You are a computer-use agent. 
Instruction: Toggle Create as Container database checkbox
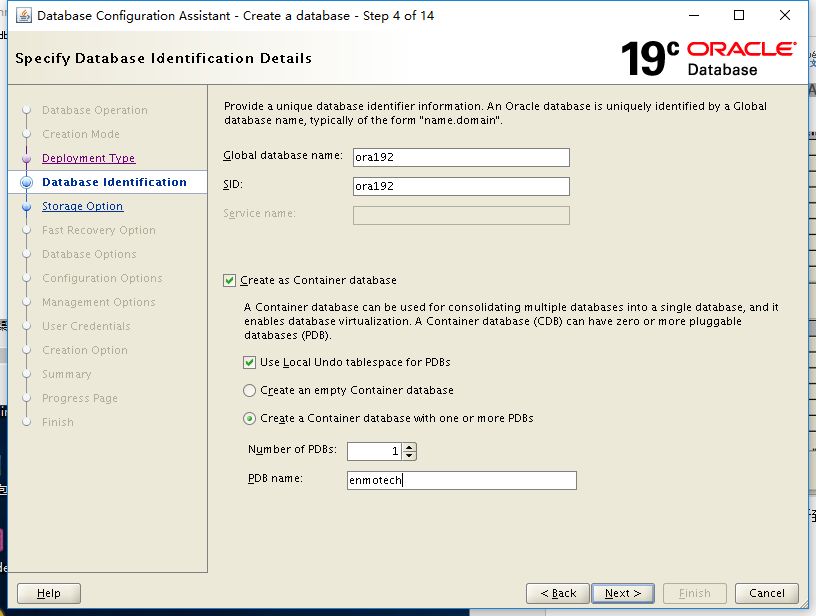pos(230,281)
